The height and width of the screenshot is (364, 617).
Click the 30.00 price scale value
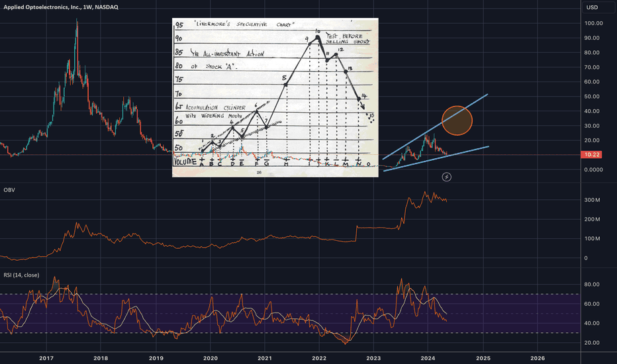pos(592,126)
